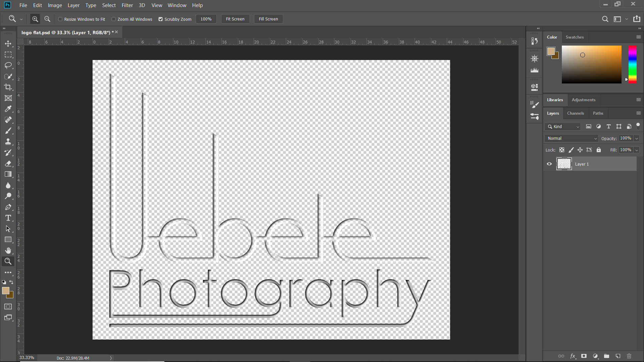Enable Resize Windows to Fit checkbox
The height and width of the screenshot is (362, 644).
(x=60, y=19)
